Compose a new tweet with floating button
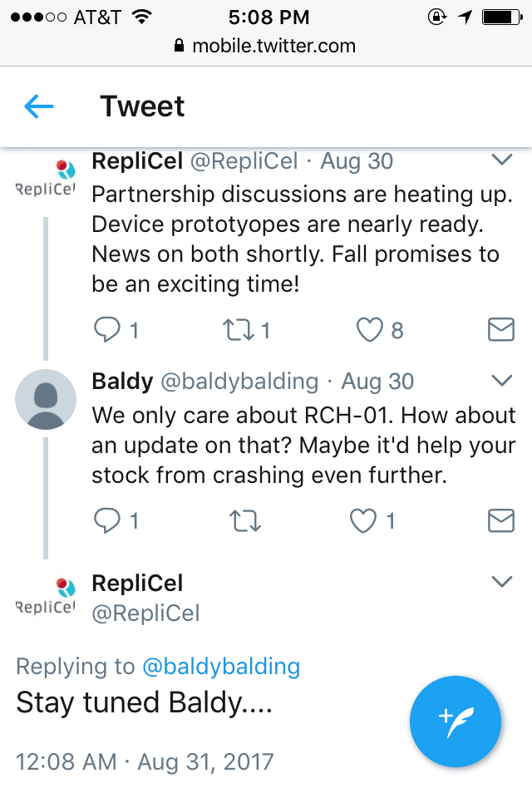This screenshot has width=532, height=798. (x=456, y=720)
